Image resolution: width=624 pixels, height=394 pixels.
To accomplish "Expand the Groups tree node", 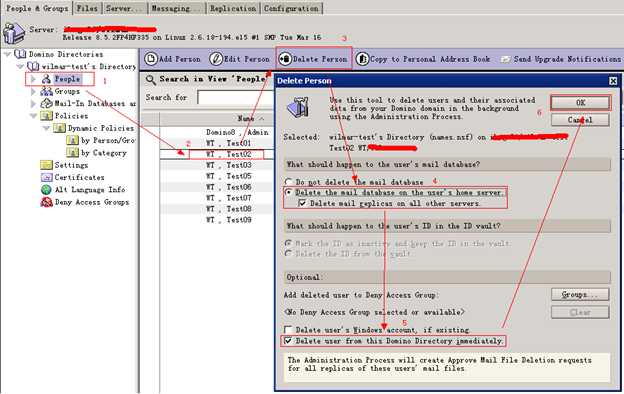I will [33, 91].
